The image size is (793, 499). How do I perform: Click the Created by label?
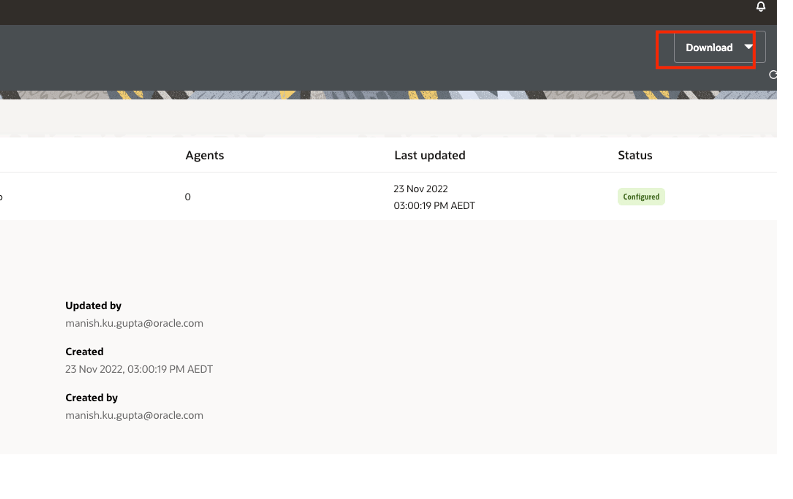tap(91, 398)
